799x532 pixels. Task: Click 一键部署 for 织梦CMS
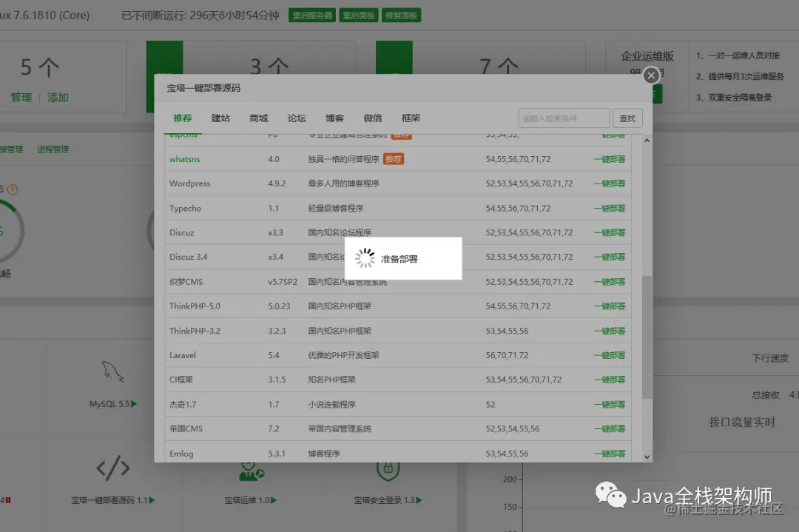pyautogui.click(x=610, y=282)
